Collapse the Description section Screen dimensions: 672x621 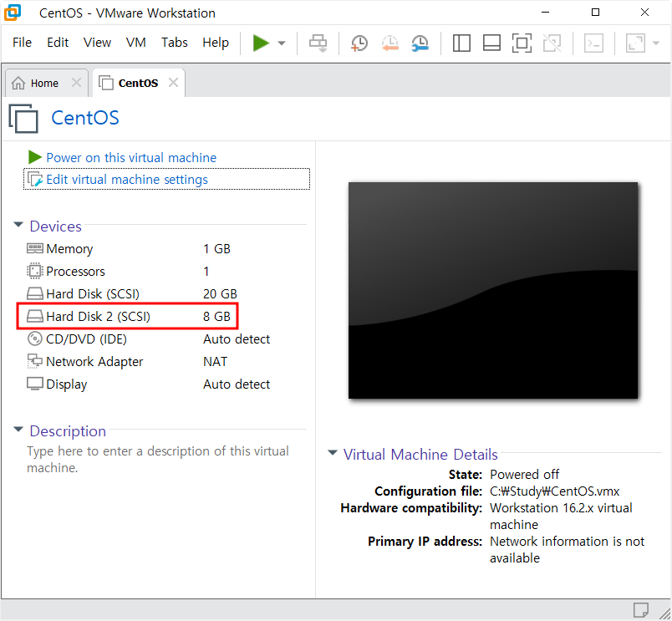(18, 430)
